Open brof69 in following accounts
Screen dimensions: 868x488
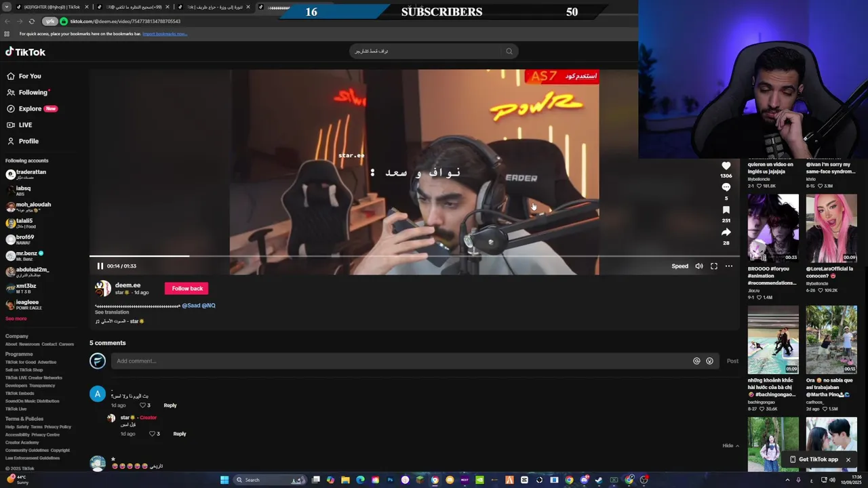(x=20, y=239)
